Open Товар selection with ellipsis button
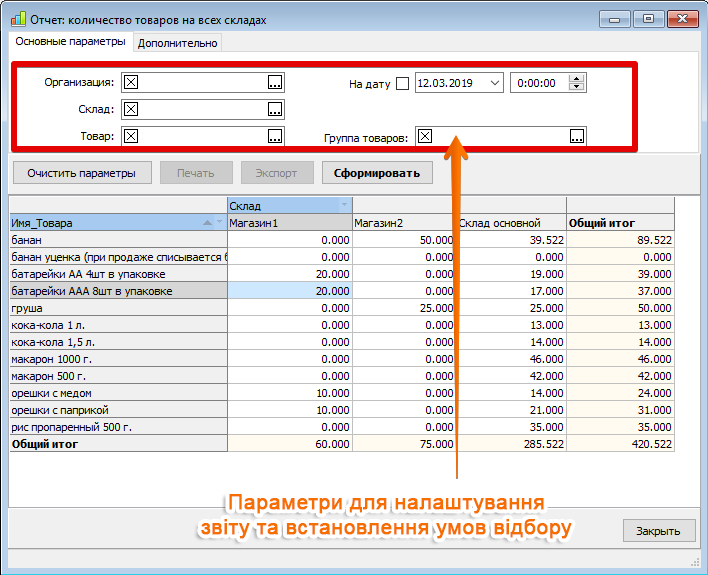 point(275,136)
